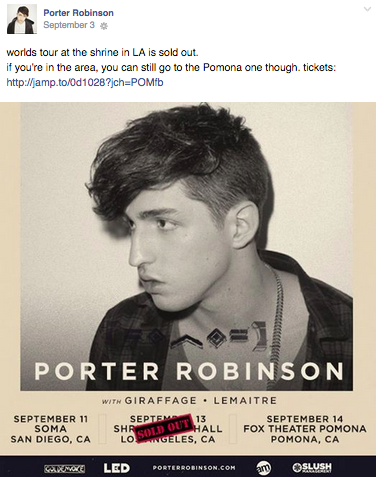The width and height of the screenshot is (376, 477).
Task: Open the September 3 post timestamp
Action: coord(69,25)
